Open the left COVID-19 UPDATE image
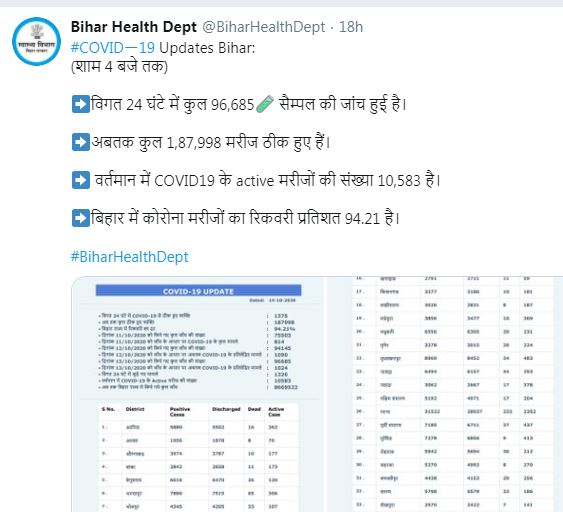The image size is (563, 512). [197, 394]
